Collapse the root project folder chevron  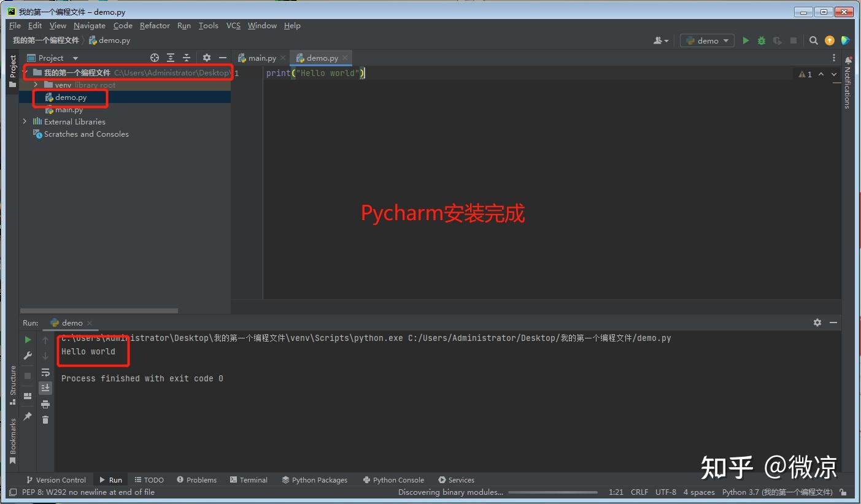[26, 73]
